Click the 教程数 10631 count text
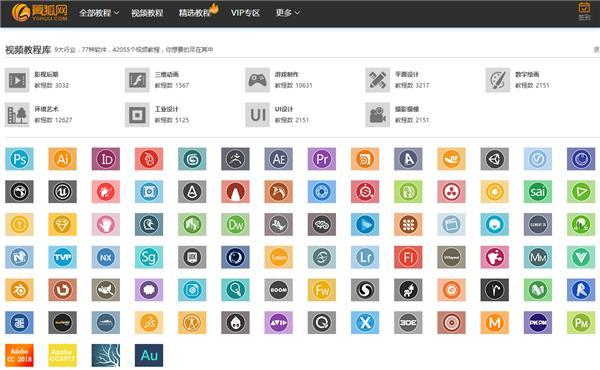 [293, 85]
